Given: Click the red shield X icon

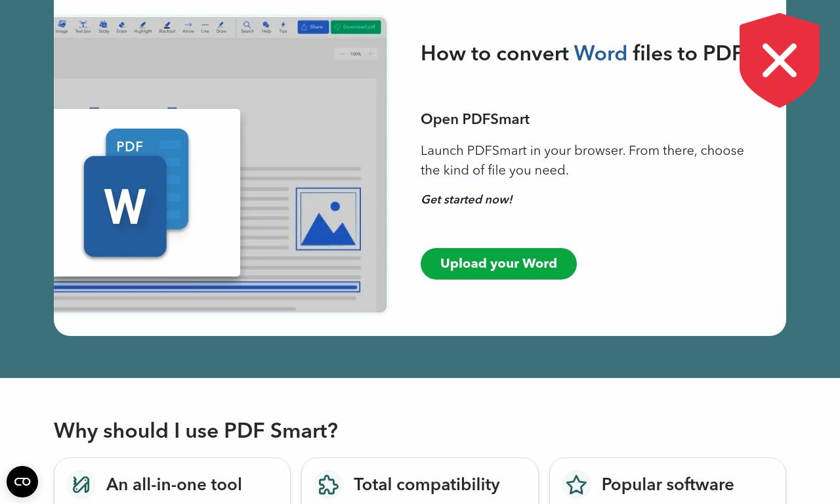Looking at the screenshot, I should pos(779,60).
